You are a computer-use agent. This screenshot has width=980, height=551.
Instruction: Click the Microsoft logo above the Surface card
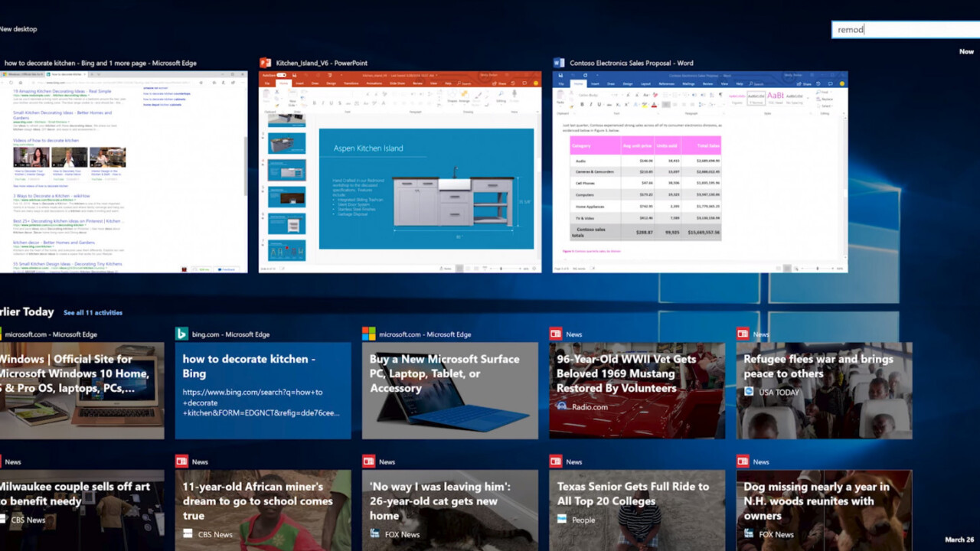(369, 334)
